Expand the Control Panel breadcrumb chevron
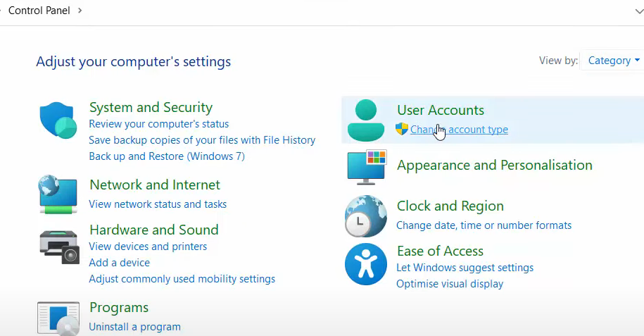Image resolution: width=644 pixels, height=336 pixels. [80, 11]
